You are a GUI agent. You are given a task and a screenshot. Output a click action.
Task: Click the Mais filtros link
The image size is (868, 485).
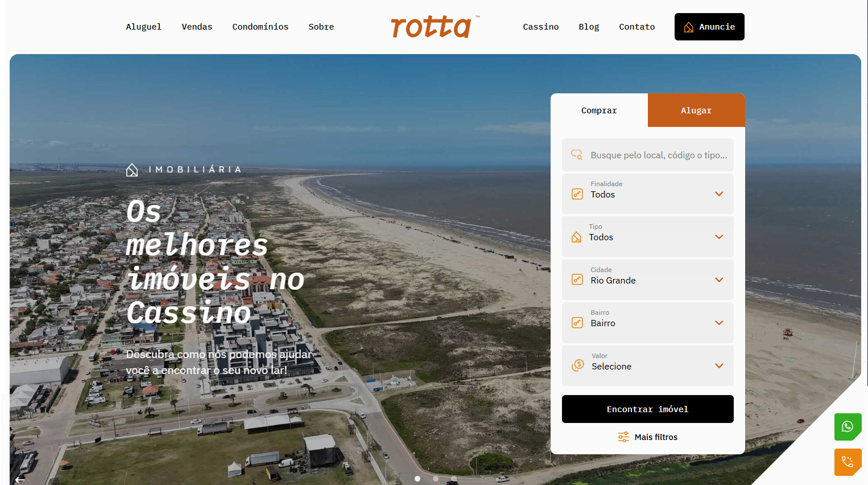tap(655, 437)
